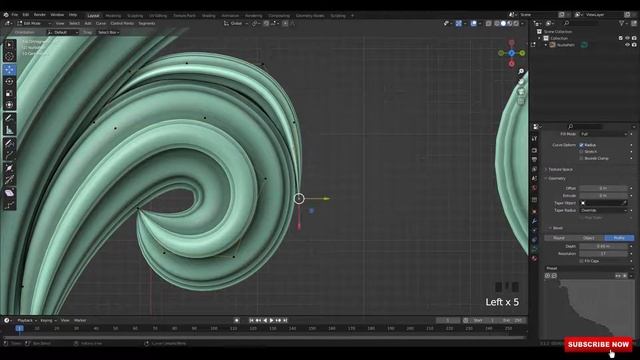Switch to the Shading workspace tab
Screen dimensions: 640x360
209,16
